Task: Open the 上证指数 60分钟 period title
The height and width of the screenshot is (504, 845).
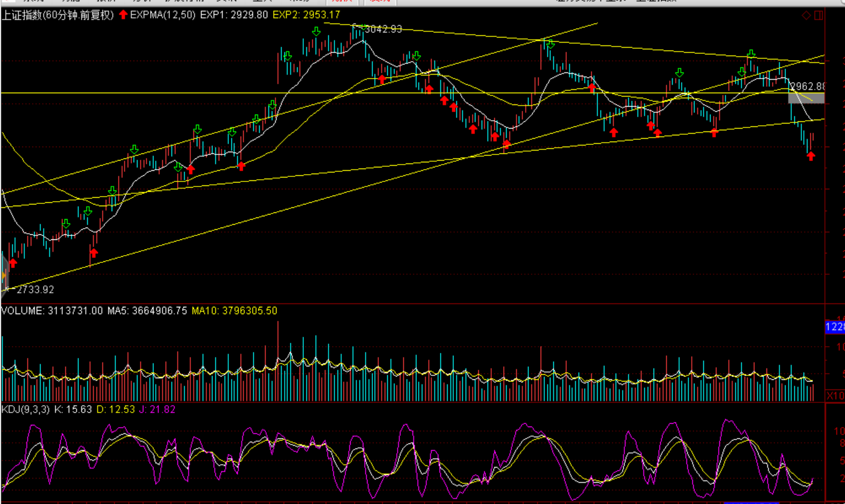Action: point(57,15)
